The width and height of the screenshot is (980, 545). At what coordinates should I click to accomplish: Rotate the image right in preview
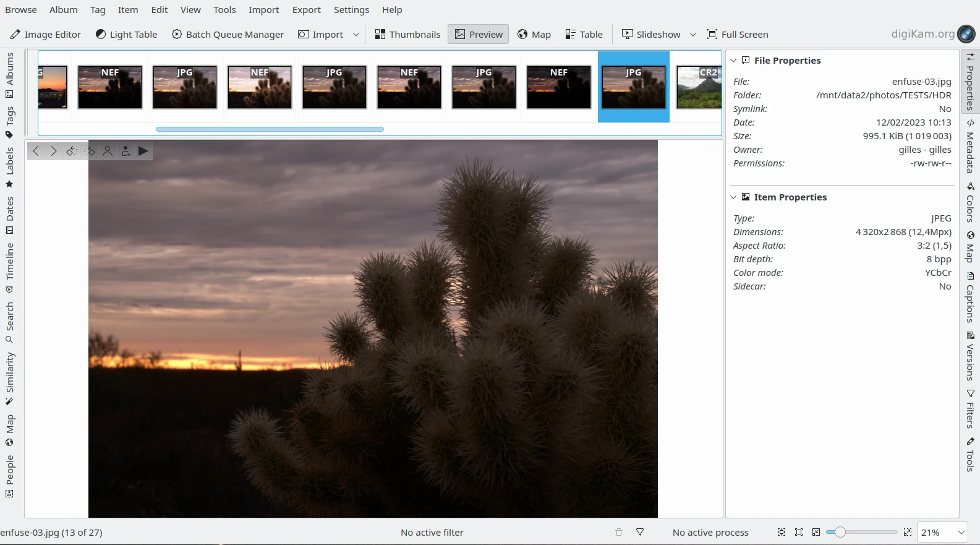tap(90, 151)
